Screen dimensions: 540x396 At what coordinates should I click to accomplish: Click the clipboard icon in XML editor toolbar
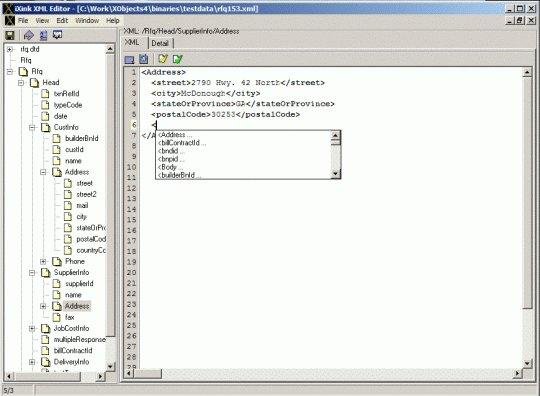coord(144,59)
